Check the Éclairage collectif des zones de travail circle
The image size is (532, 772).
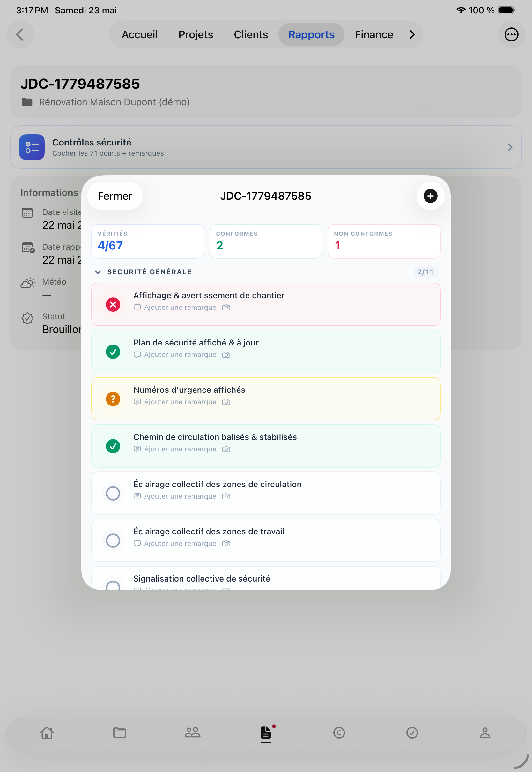[113, 540]
